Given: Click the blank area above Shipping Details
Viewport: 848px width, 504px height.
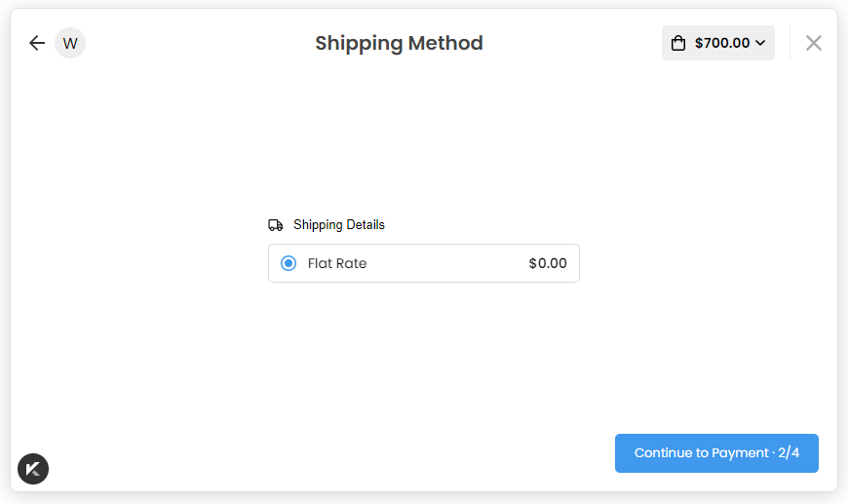Looking at the screenshot, I should pyautogui.click(x=424, y=146).
